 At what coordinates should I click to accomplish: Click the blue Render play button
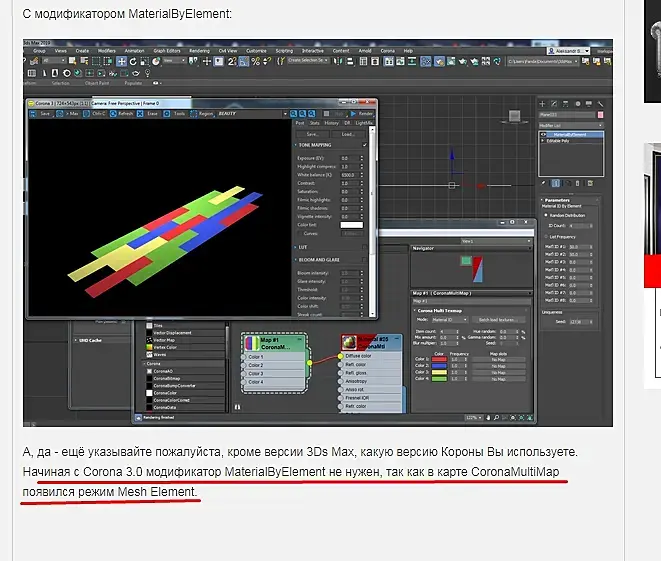click(353, 114)
